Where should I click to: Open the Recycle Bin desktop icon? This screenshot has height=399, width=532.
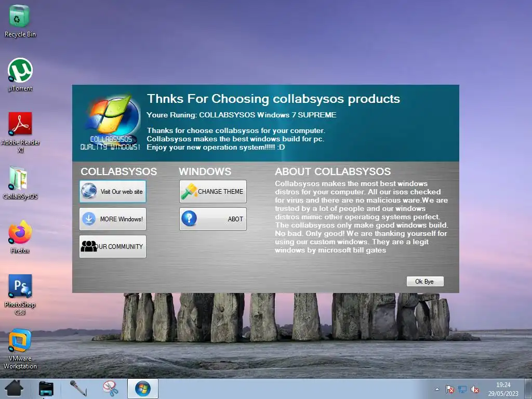[20, 21]
